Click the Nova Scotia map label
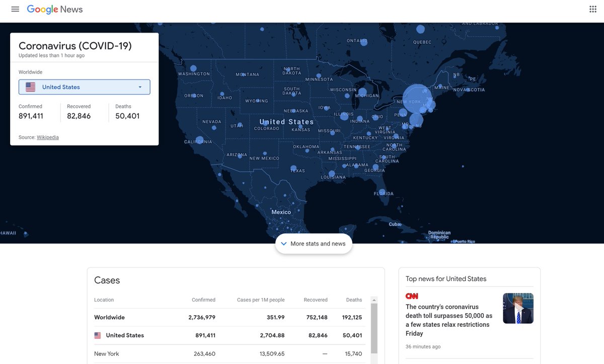This screenshot has width=604, height=364. [469, 90]
